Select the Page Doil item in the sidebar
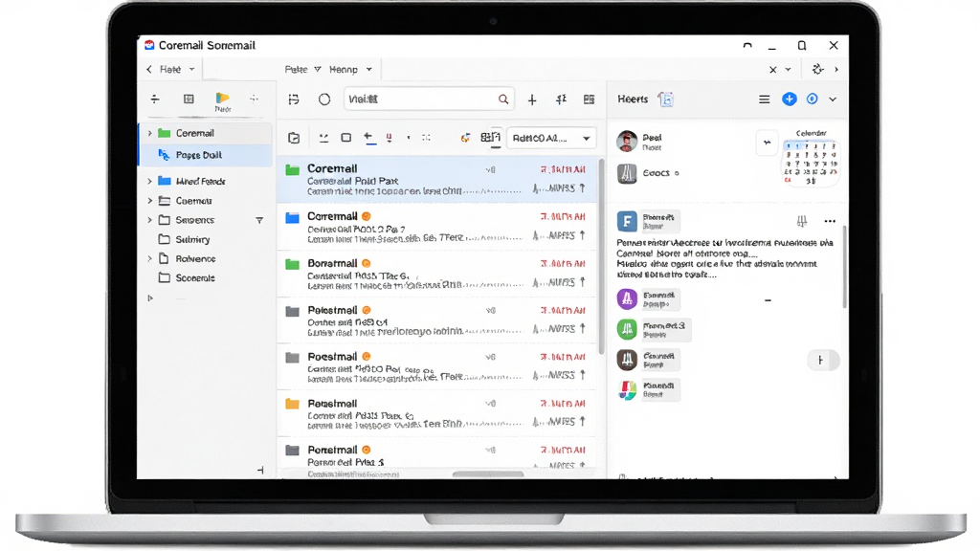Viewport: 980px width, 551px height. (207, 155)
